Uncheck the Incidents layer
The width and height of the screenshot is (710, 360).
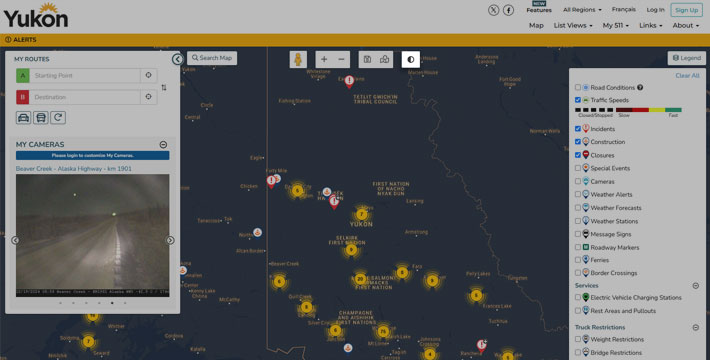(x=578, y=129)
